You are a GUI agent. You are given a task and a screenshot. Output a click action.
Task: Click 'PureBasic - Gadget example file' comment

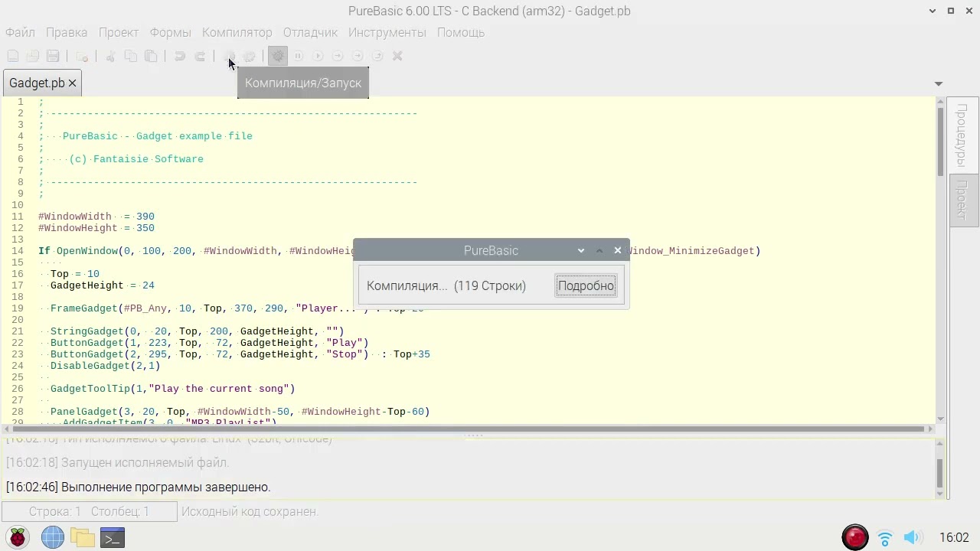[x=158, y=136]
